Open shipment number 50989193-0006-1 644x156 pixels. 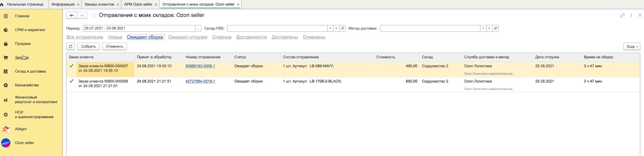click(x=200, y=66)
